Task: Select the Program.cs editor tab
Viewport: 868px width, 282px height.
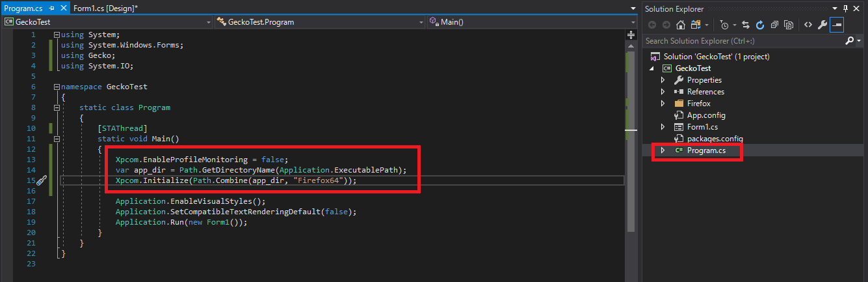Action: pyautogui.click(x=23, y=8)
